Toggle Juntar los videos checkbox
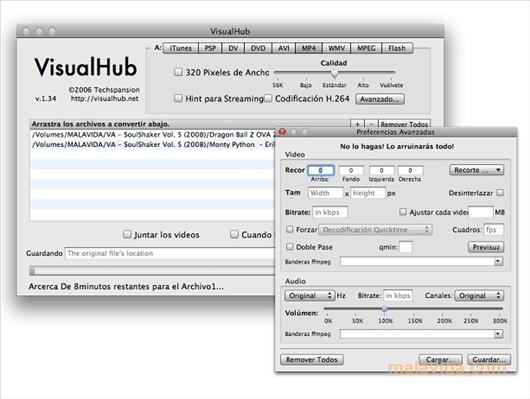The width and height of the screenshot is (530, 399). [x=127, y=234]
